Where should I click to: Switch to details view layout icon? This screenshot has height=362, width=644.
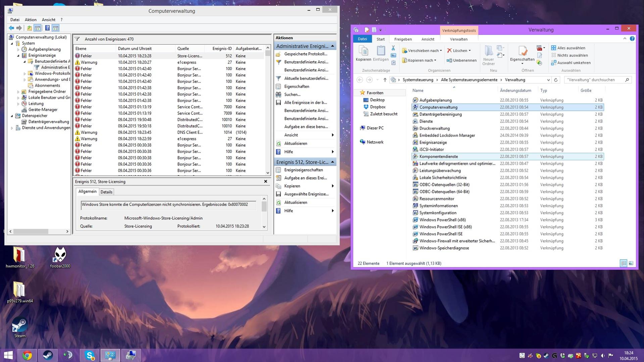[x=623, y=263]
